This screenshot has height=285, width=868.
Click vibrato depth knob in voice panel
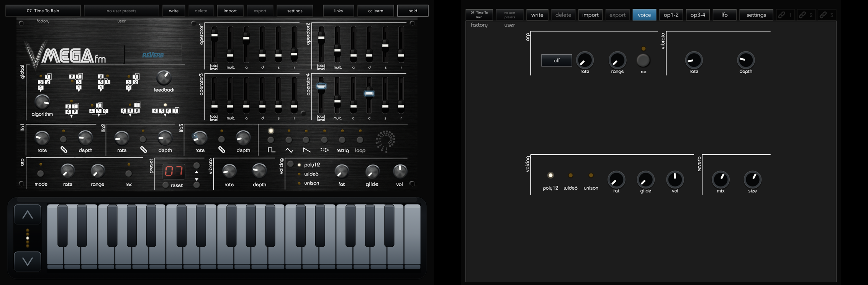[x=745, y=60]
